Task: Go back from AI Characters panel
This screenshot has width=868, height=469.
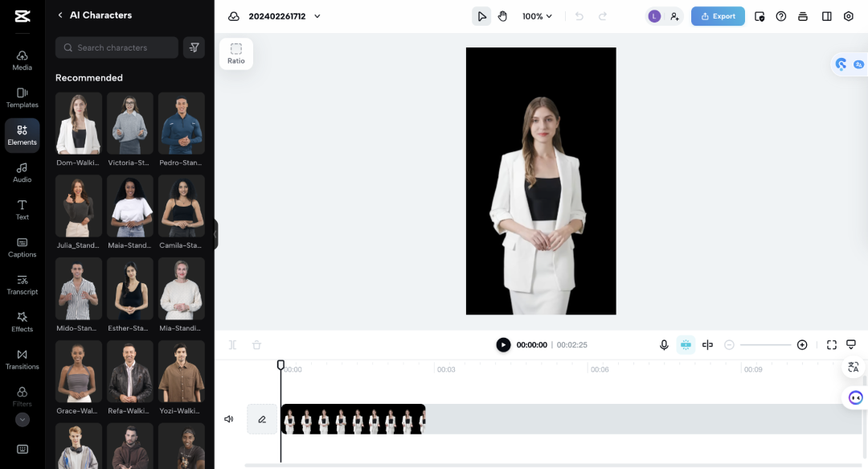Action: [60, 15]
